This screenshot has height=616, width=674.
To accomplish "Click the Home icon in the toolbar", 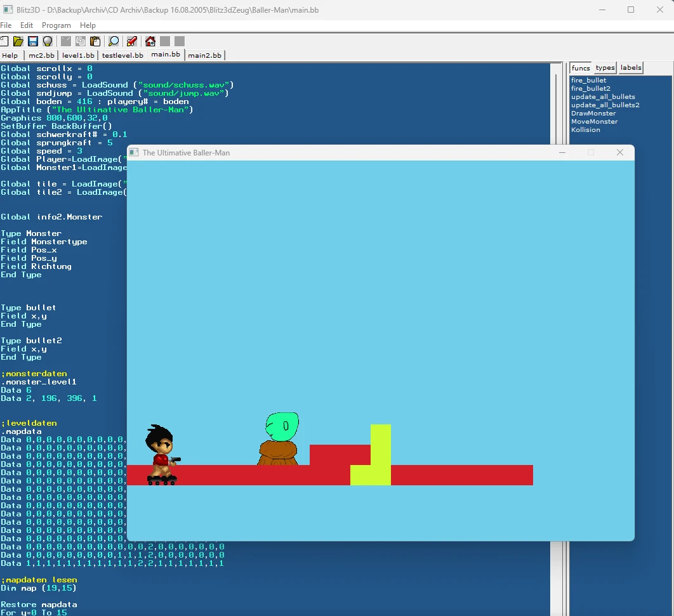I will (x=150, y=41).
